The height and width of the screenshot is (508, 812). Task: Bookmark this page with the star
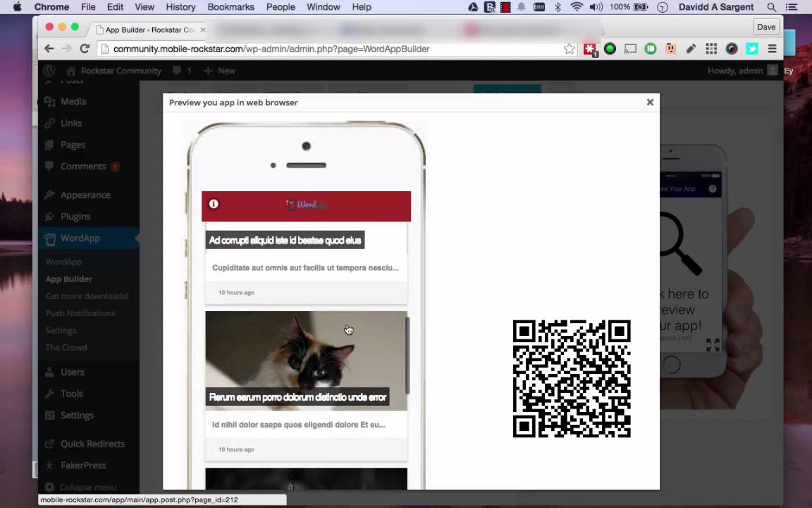[569, 49]
